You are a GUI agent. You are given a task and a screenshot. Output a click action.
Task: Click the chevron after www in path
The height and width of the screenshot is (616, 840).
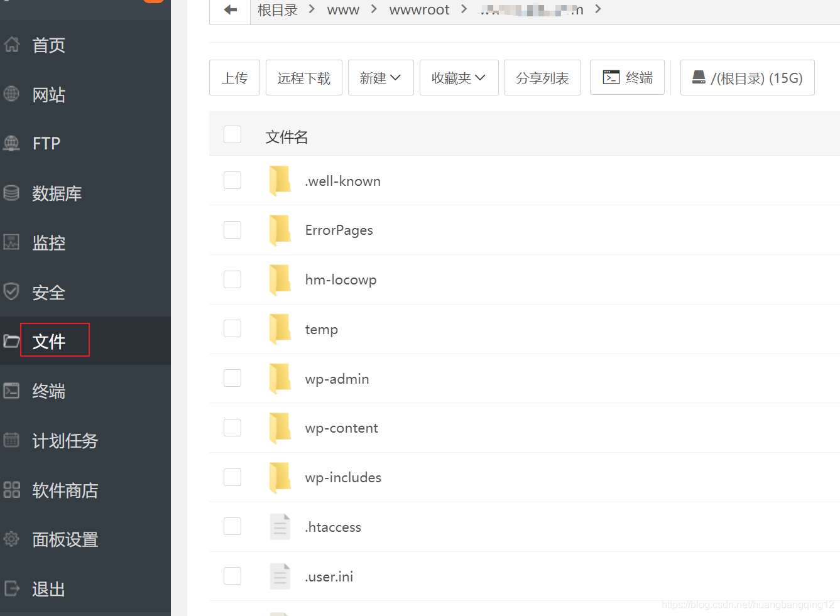pos(374,9)
